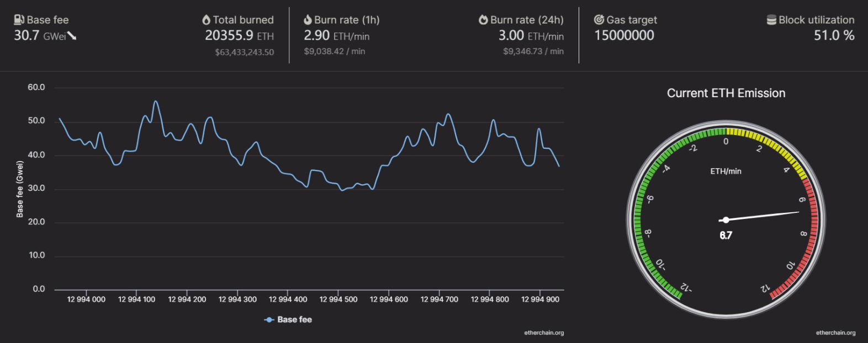Viewport: 868px width, 343px height.
Task: Click the fire icon beside Burn rate (1h)
Action: point(308,20)
